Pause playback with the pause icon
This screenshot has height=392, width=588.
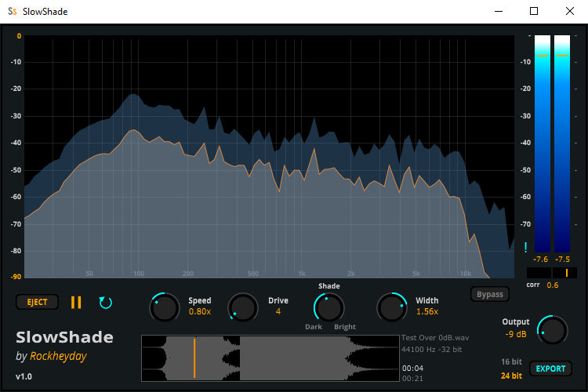coord(76,302)
